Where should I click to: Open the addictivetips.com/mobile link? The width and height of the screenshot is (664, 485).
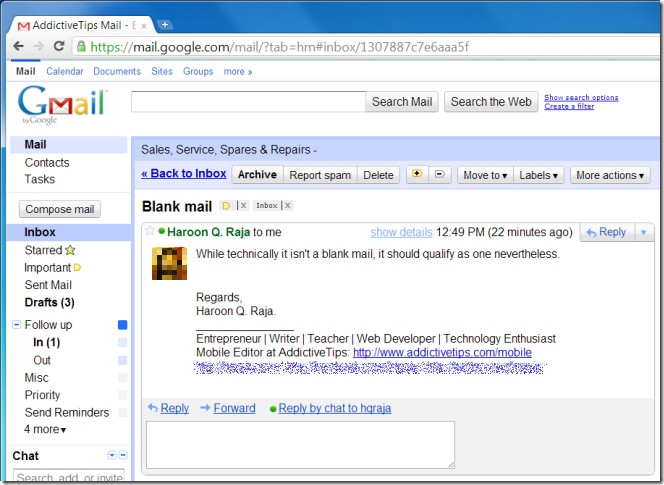[442, 352]
